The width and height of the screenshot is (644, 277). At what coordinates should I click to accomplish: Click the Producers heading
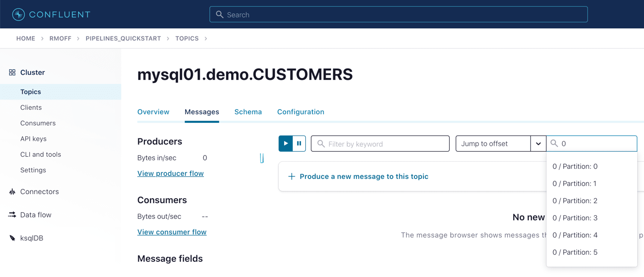pos(159,142)
